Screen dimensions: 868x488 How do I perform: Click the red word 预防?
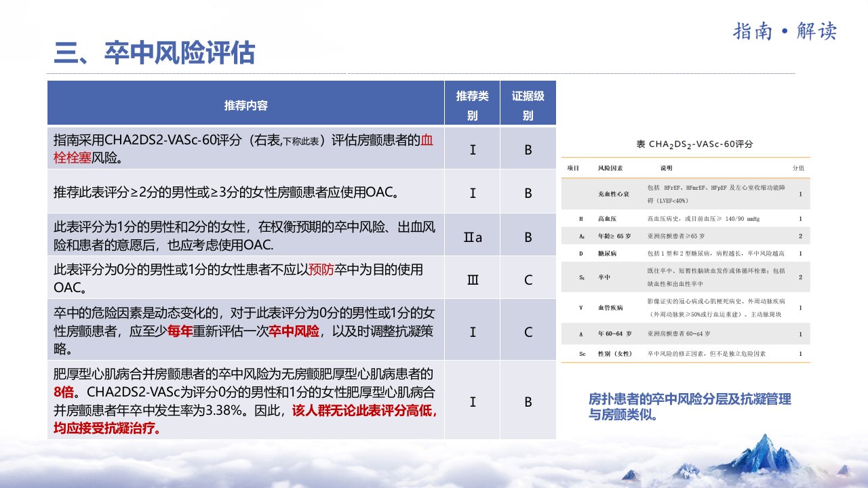coord(321,270)
